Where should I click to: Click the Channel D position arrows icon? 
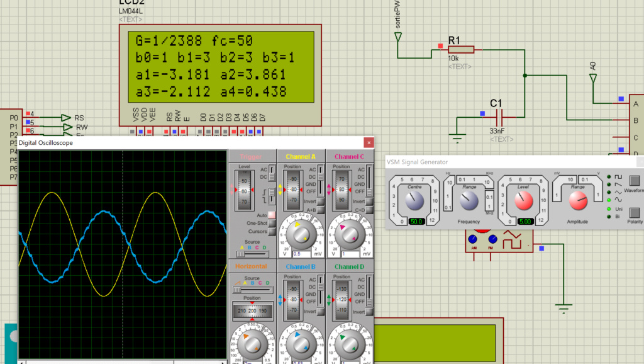[329, 300]
